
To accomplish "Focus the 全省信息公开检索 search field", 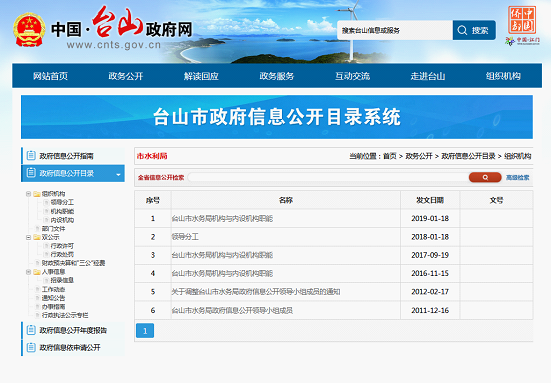I will tap(328, 177).
